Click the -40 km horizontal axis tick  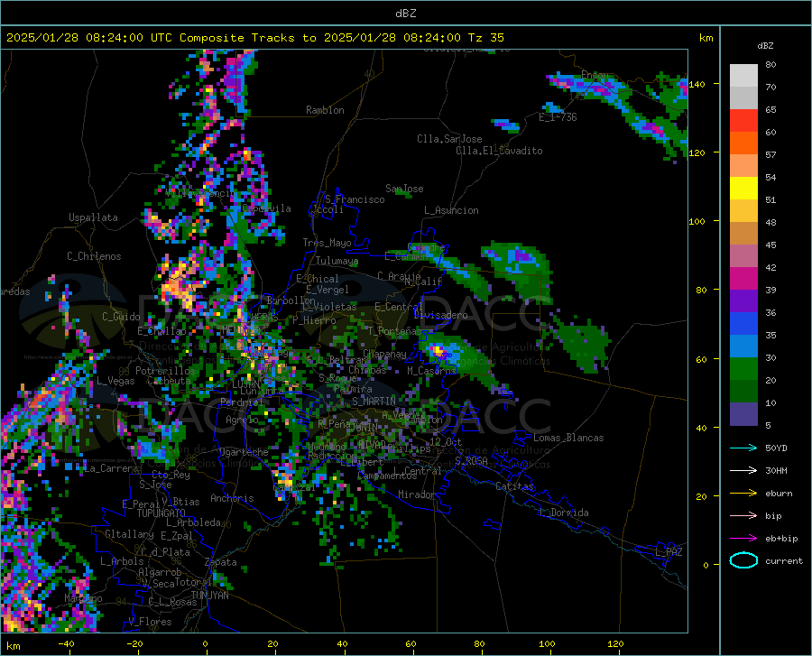[x=66, y=643]
